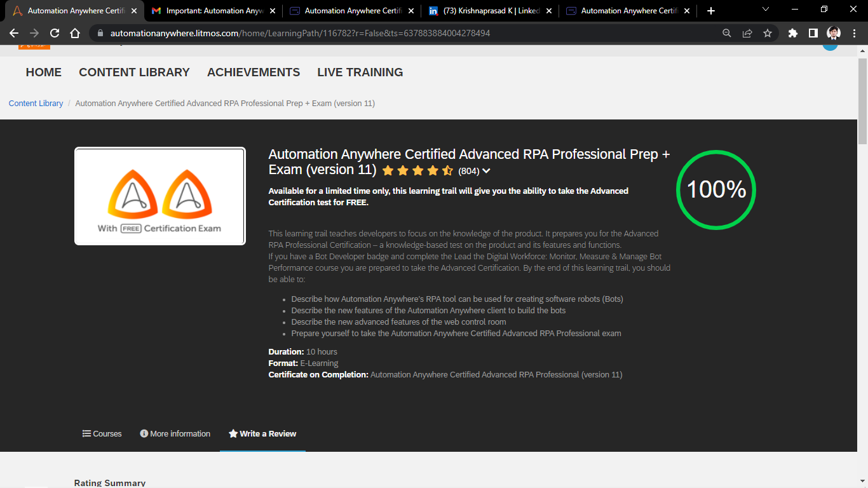Viewport: 868px width, 488px height.
Task: Open the More information tab
Action: click(175, 434)
